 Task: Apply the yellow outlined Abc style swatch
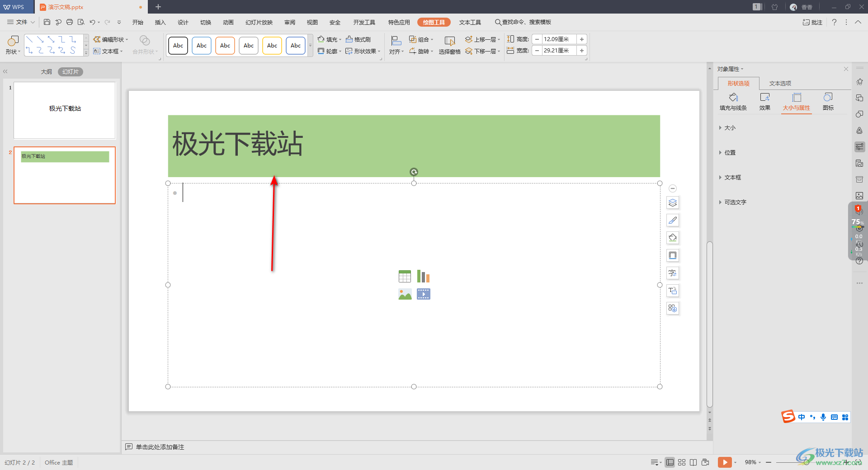[x=272, y=46]
